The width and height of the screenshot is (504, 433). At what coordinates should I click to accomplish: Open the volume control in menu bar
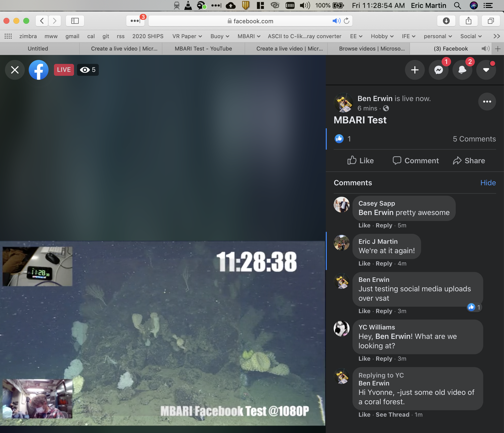coord(305,5)
